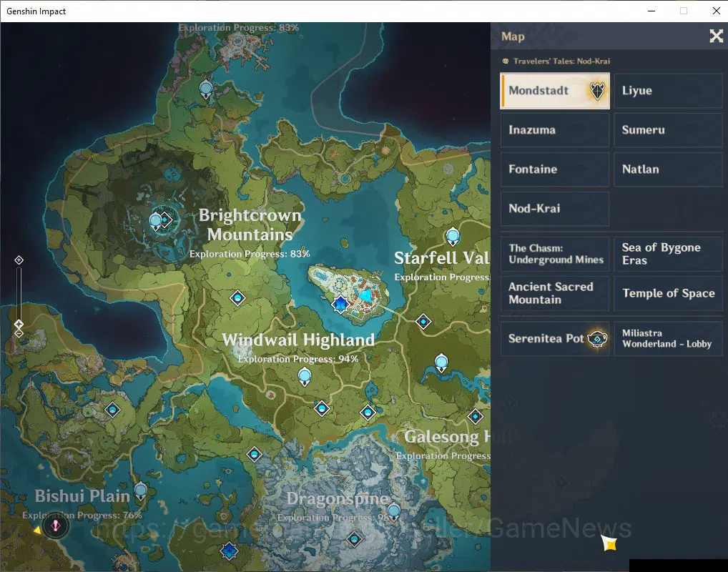Click zoom in icon on map slider
This screenshot has width=728, height=572.
pos(19,260)
